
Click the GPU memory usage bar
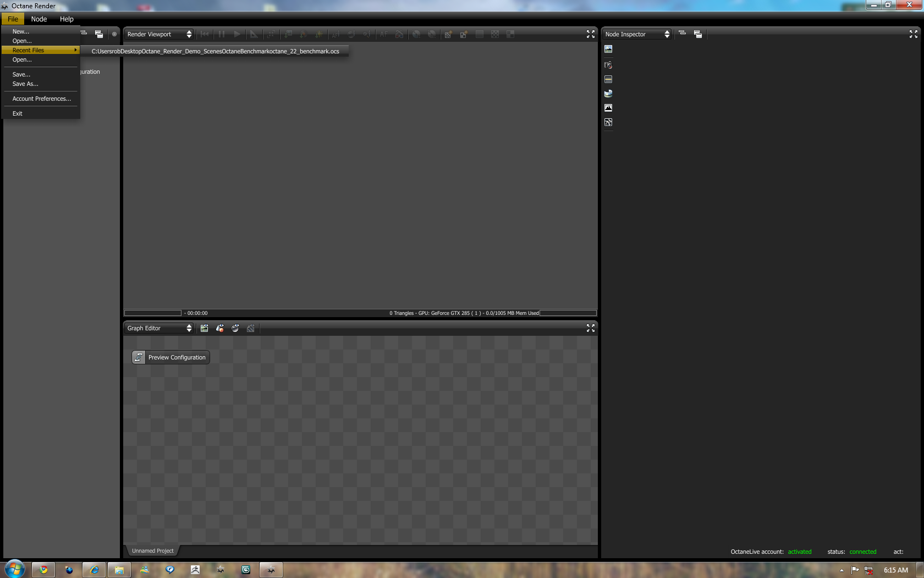(568, 313)
